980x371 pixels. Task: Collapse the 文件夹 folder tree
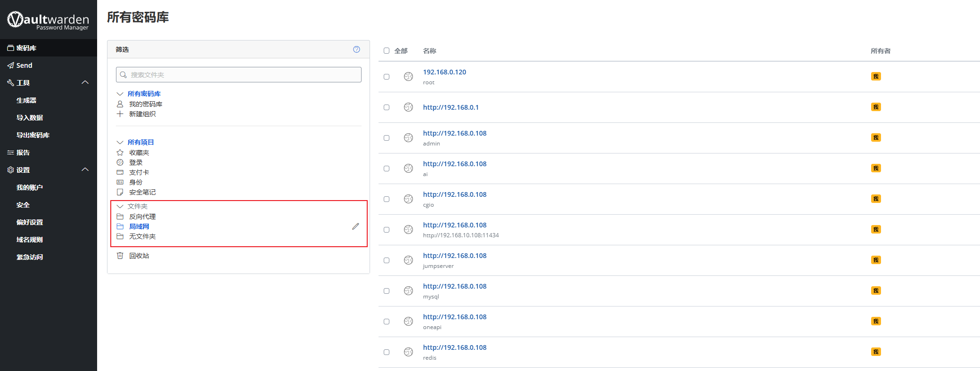point(120,206)
